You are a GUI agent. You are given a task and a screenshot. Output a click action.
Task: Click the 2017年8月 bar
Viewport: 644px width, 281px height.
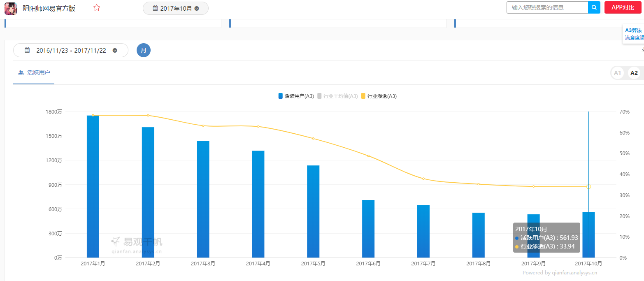pyautogui.click(x=479, y=235)
